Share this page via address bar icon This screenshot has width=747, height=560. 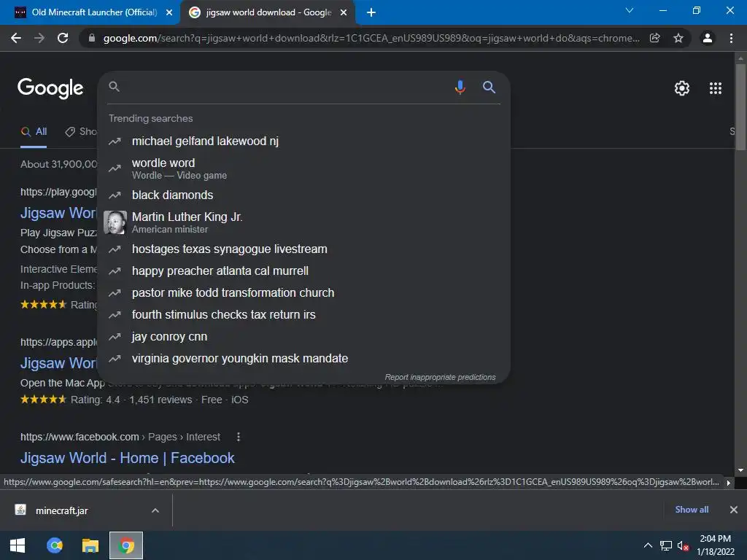[x=655, y=38]
